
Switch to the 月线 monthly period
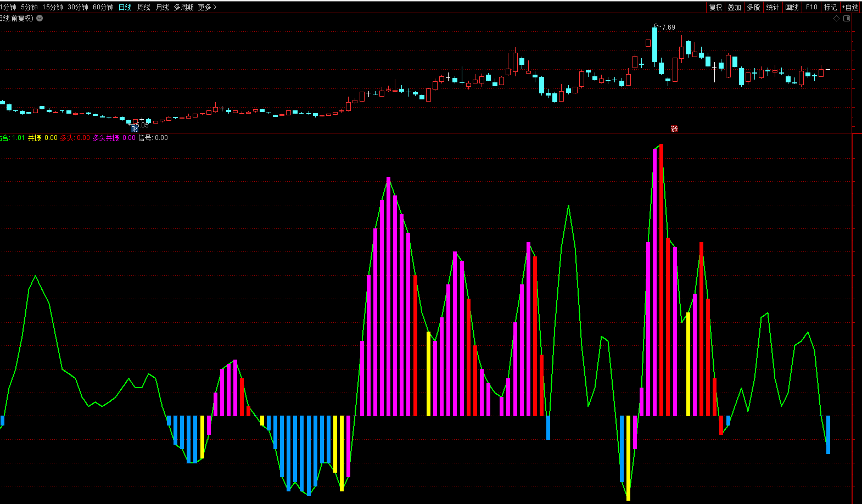pyautogui.click(x=163, y=7)
